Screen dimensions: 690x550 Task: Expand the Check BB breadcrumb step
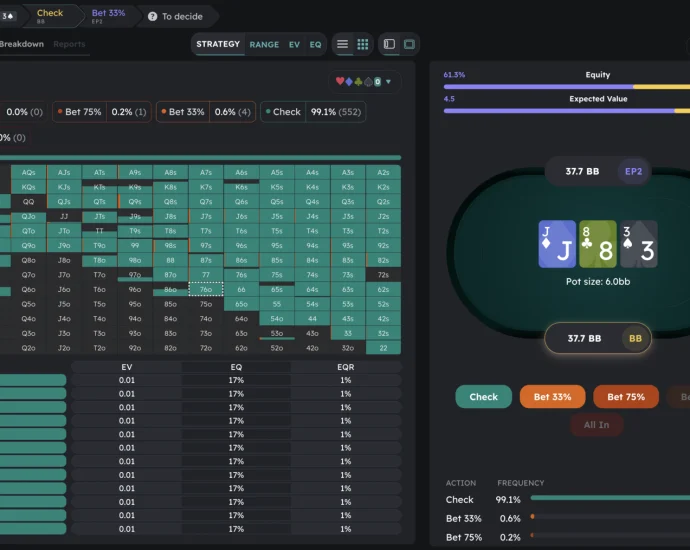pos(50,16)
